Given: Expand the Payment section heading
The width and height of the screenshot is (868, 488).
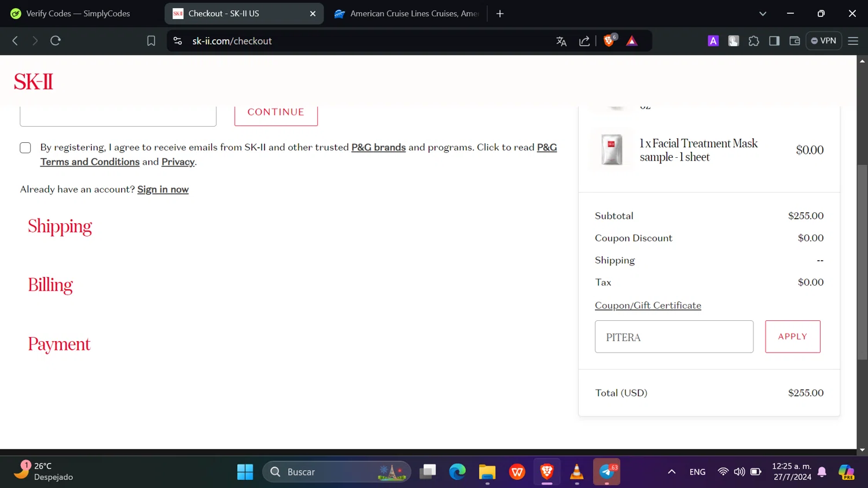Looking at the screenshot, I should click(59, 344).
